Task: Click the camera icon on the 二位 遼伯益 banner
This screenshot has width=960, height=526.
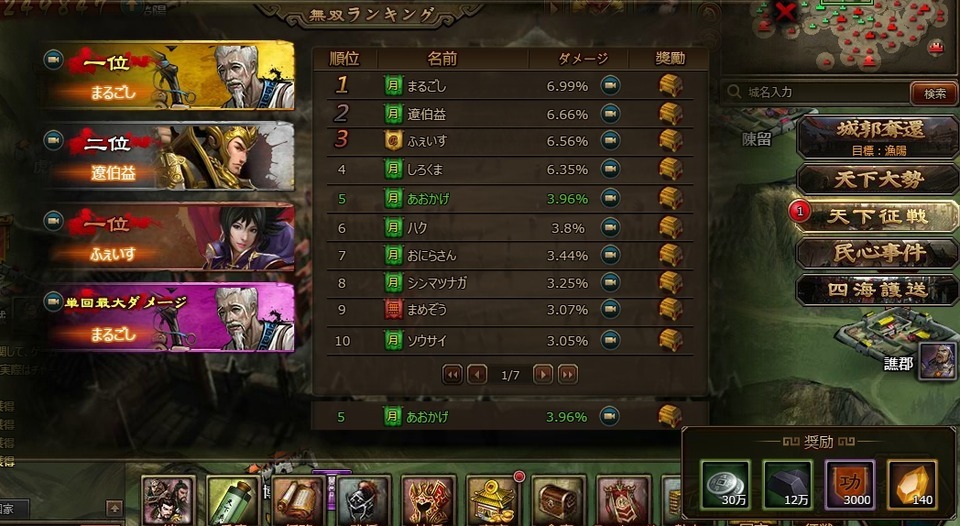Action: pos(54,140)
